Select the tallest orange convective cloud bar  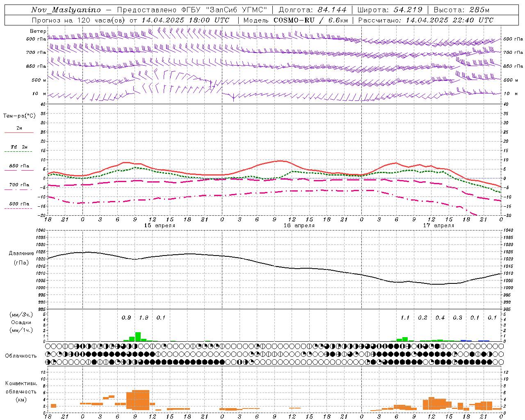[x=141, y=400]
